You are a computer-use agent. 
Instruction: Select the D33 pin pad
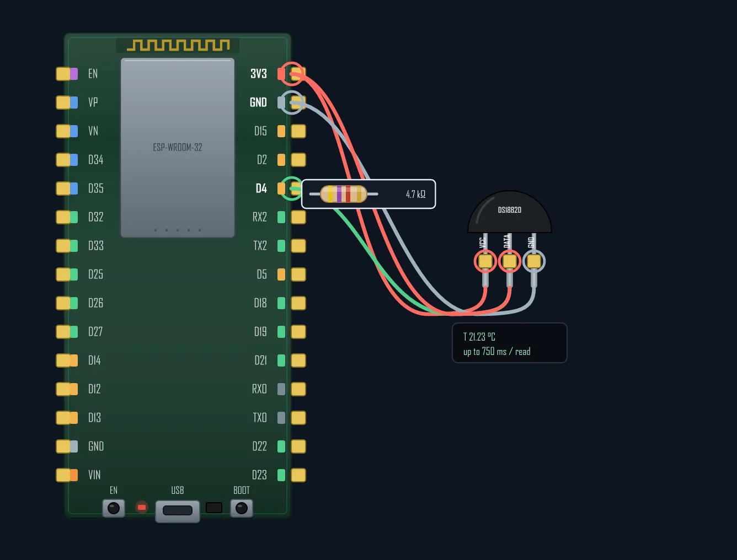click(x=63, y=246)
